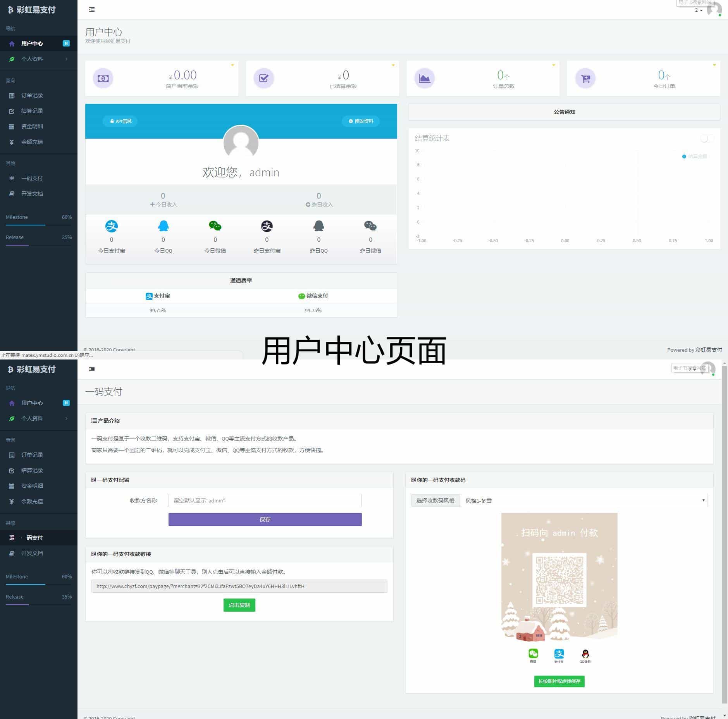Click Release progress bar on 用户中心 page
Viewport: 728px width, 719px height.
[x=39, y=245]
